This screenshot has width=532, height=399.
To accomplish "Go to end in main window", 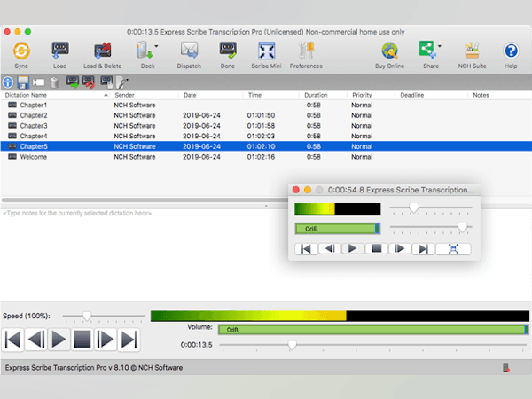I will coord(129,340).
